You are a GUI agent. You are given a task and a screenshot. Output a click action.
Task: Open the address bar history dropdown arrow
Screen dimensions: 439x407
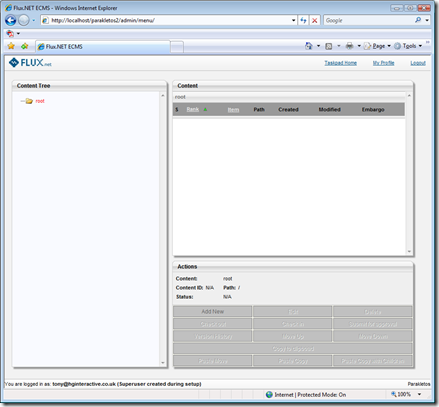293,20
